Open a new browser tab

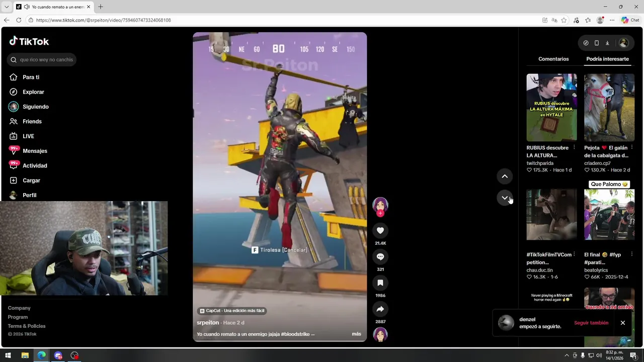tap(101, 7)
